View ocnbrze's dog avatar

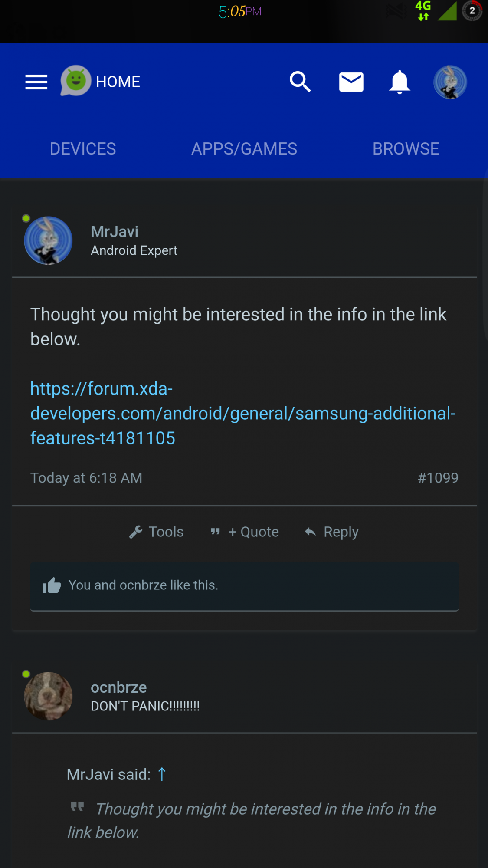(48, 696)
